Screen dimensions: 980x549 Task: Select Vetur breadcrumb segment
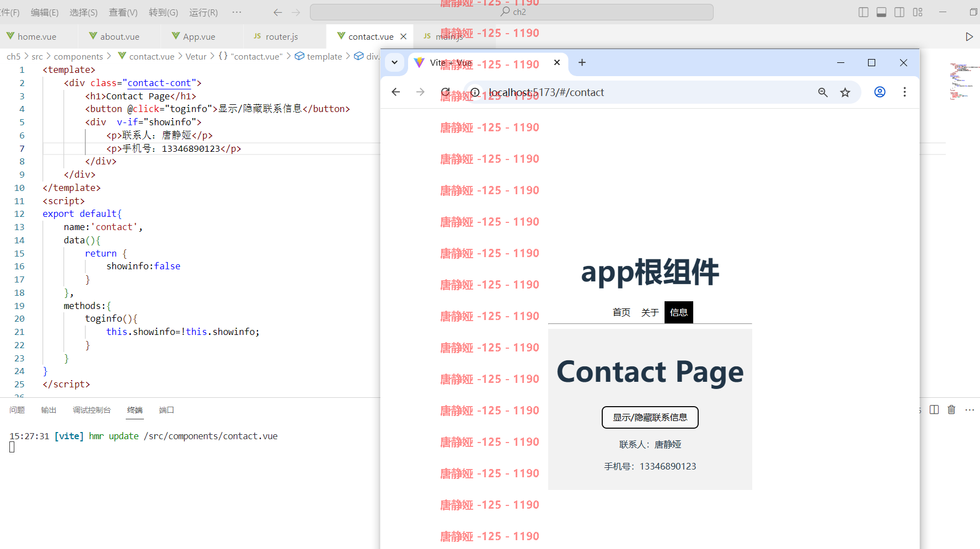(196, 56)
